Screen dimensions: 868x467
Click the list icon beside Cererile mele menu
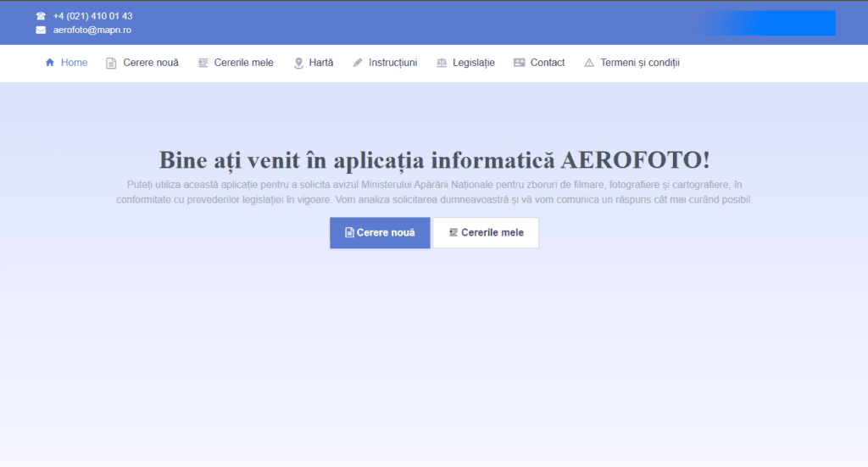pyautogui.click(x=203, y=63)
